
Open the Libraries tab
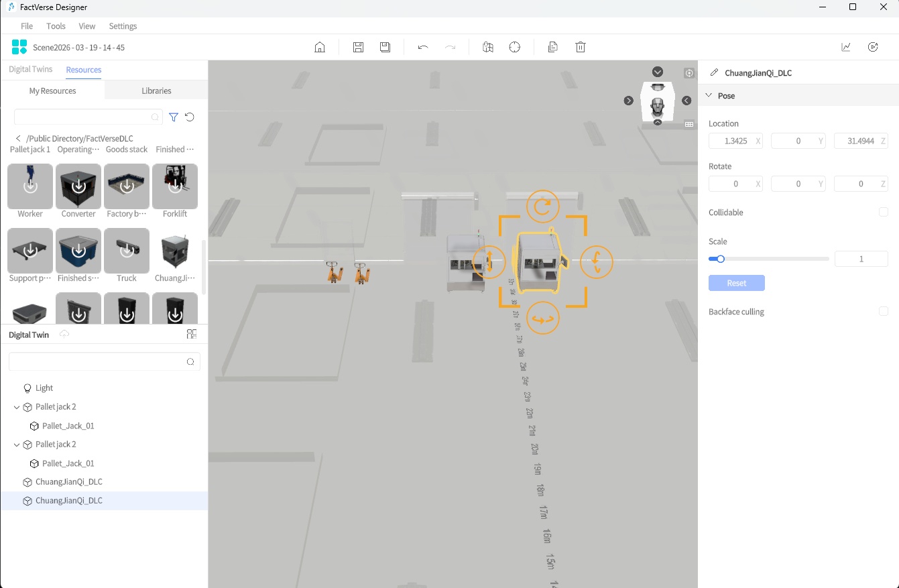click(155, 91)
